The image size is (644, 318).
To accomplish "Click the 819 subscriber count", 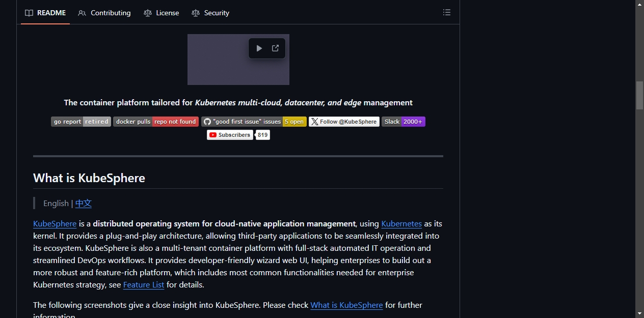I will [x=262, y=135].
